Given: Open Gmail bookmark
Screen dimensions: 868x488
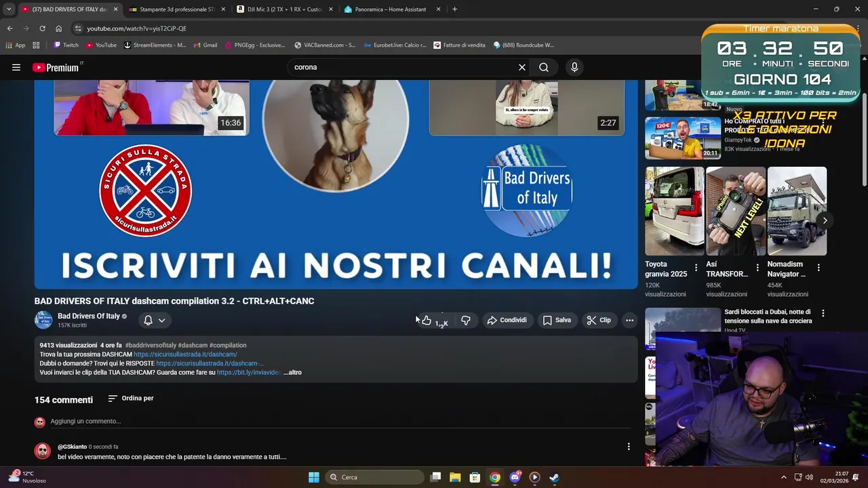Looking at the screenshot, I should (x=205, y=45).
